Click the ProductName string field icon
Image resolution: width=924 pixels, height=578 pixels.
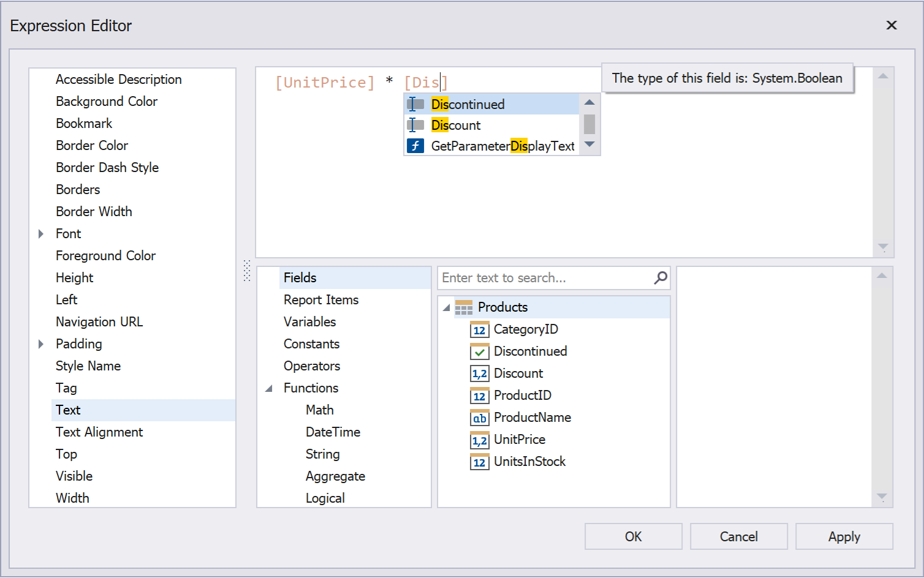(x=479, y=418)
